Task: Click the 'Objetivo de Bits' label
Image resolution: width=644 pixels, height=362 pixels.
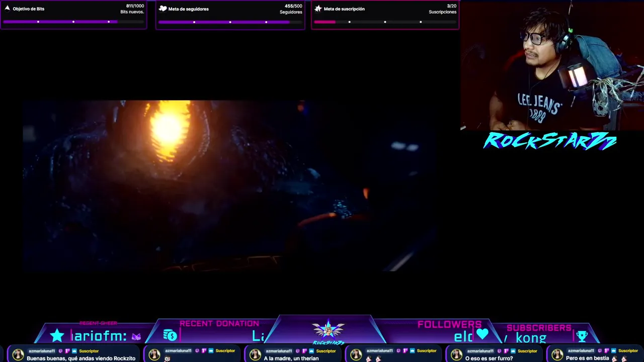Action: coord(28,9)
